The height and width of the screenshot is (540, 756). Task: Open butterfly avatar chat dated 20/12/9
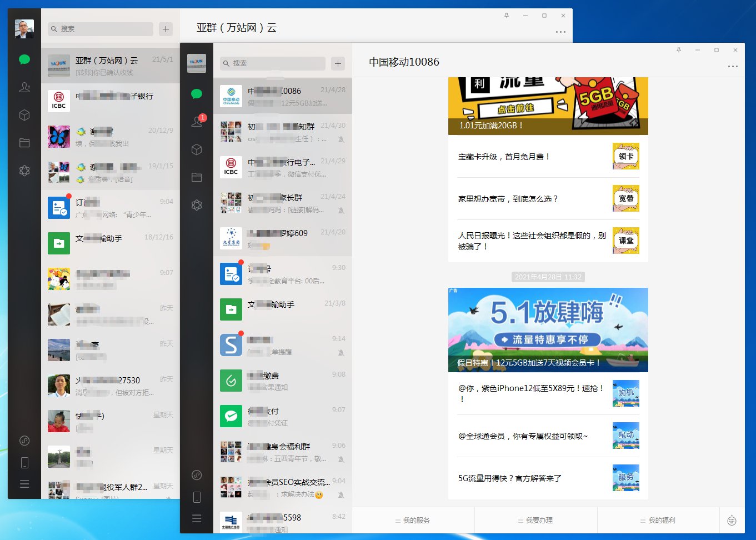pos(111,137)
